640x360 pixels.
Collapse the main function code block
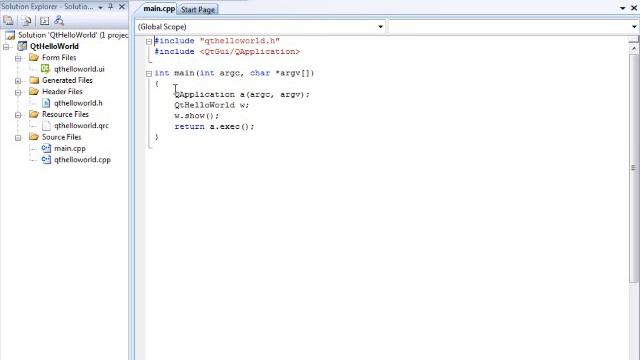[x=149, y=73]
